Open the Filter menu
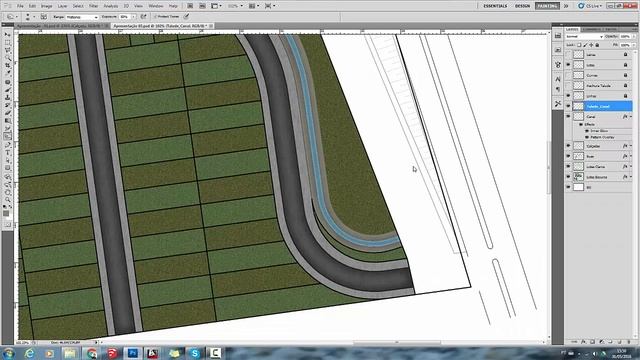Viewport: 640px width, 360px height. 93,6
